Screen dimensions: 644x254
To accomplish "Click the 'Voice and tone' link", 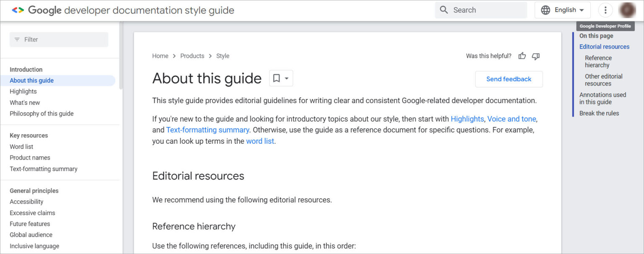I will 512,119.
